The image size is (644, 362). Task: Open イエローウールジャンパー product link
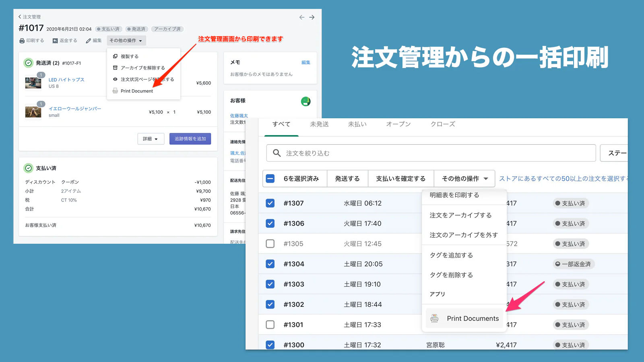[x=75, y=109]
